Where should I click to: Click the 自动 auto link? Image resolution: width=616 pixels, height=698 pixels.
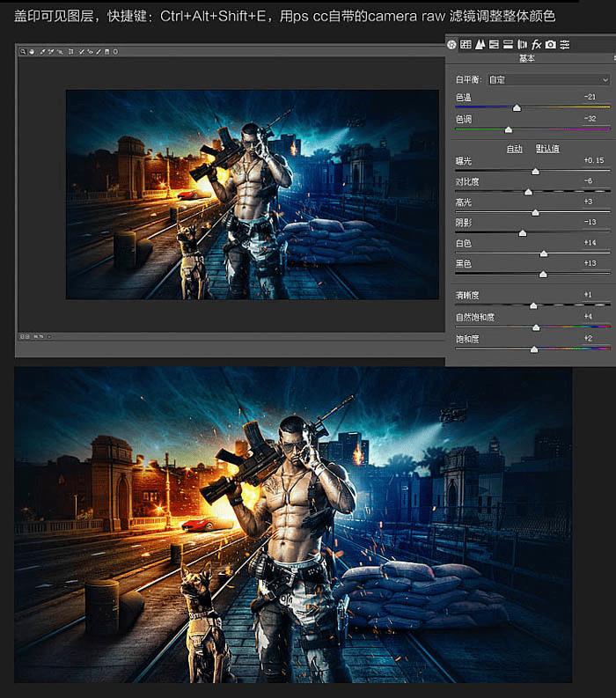tap(515, 149)
